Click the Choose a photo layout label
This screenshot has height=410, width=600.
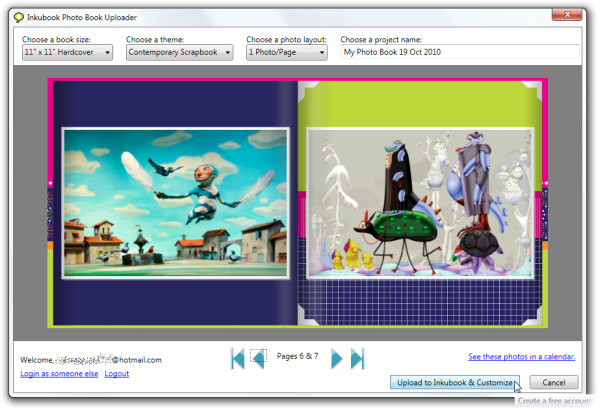(286, 39)
